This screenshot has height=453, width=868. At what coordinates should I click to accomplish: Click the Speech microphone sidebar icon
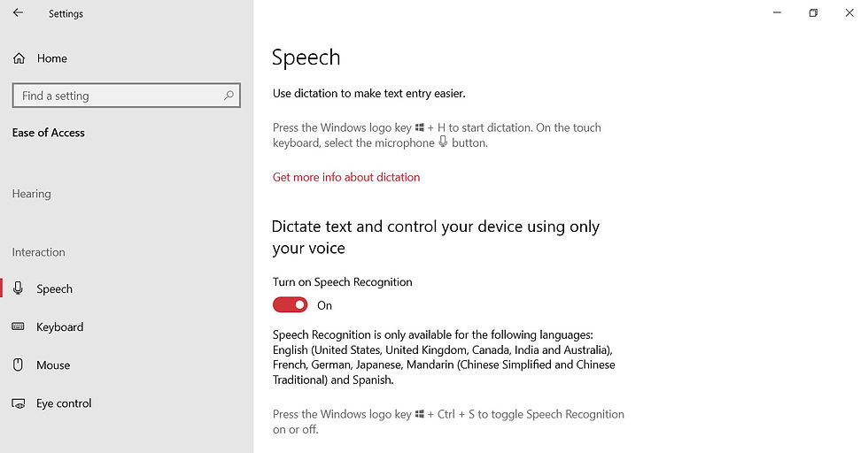pos(19,288)
